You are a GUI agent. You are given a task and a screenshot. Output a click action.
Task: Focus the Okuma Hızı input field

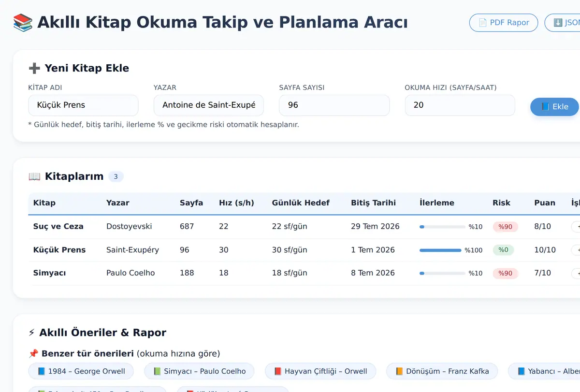pyautogui.click(x=460, y=105)
